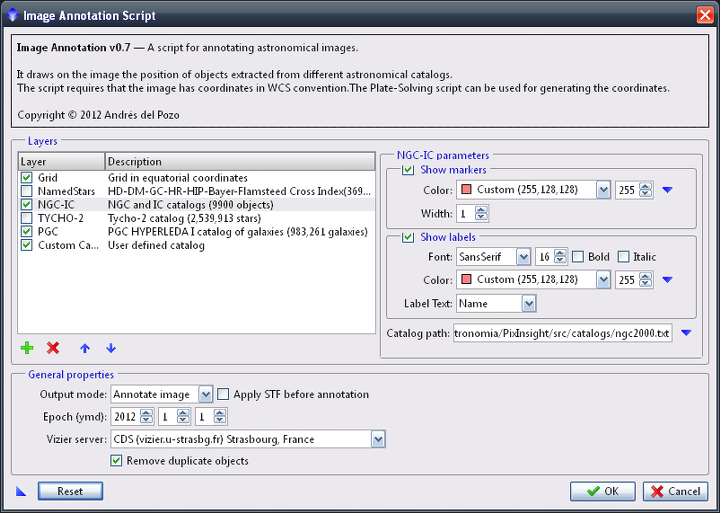Open the Output mode dropdown
This screenshot has width=720, height=513.
coord(205,395)
